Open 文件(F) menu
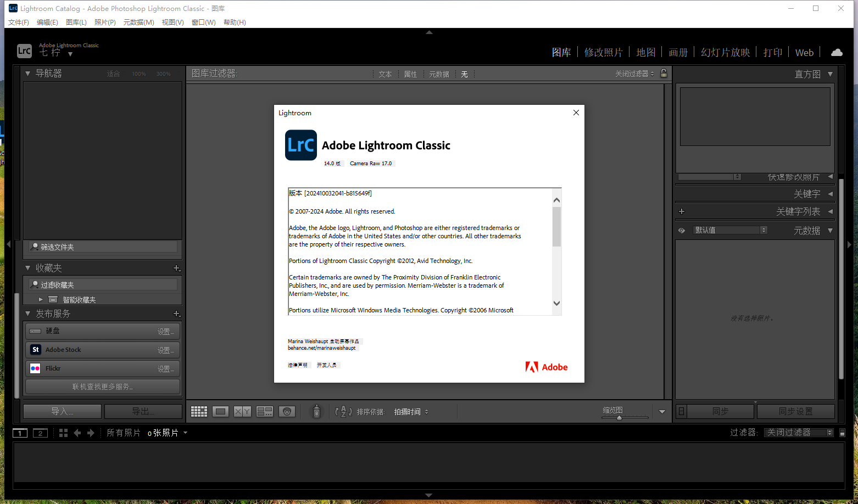Image resolution: width=858 pixels, height=504 pixels. coord(18,23)
